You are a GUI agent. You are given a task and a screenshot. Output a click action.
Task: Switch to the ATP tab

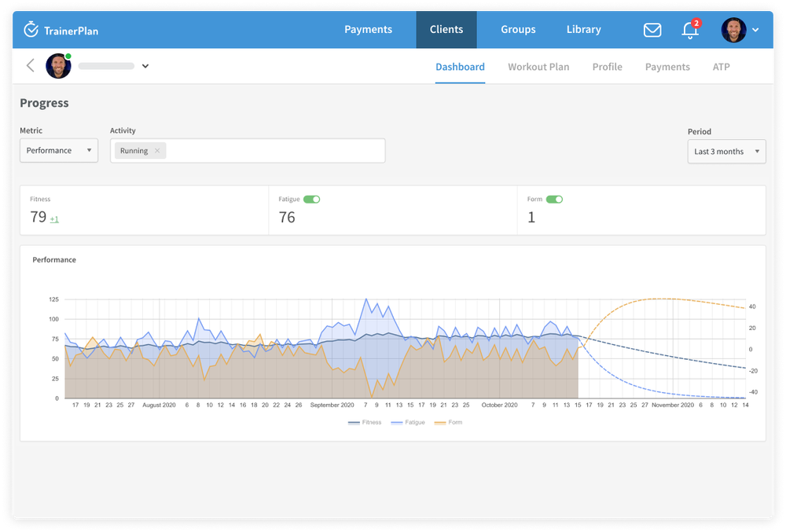click(721, 67)
